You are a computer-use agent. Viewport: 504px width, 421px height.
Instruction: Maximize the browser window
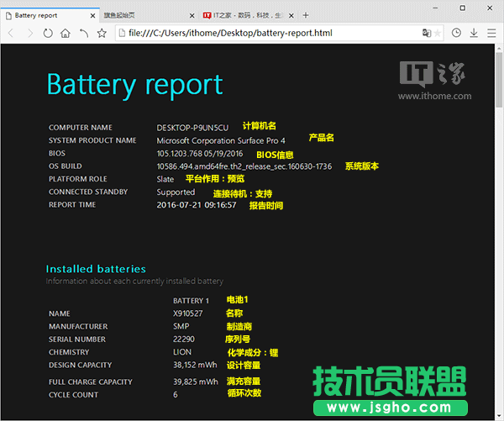pyautogui.click(x=462, y=8)
